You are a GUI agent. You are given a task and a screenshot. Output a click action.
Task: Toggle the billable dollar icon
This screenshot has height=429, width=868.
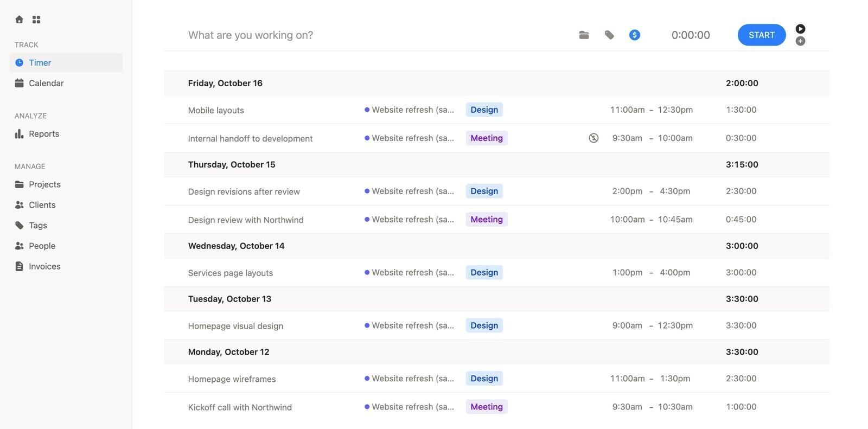(635, 35)
